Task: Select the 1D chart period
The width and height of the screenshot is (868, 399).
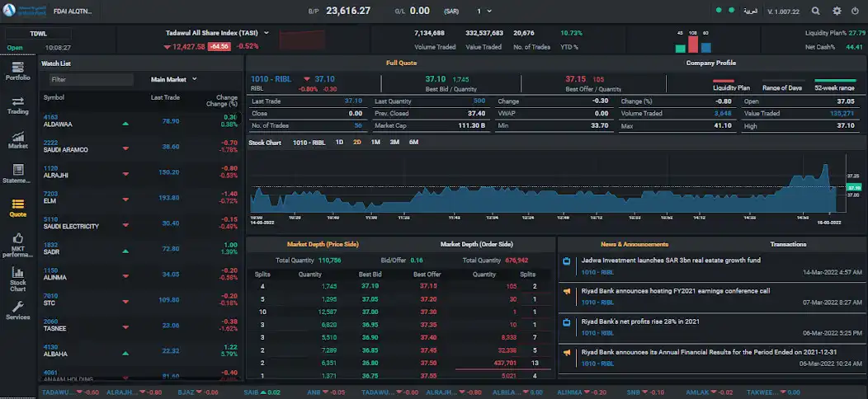Action: [339, 143]
